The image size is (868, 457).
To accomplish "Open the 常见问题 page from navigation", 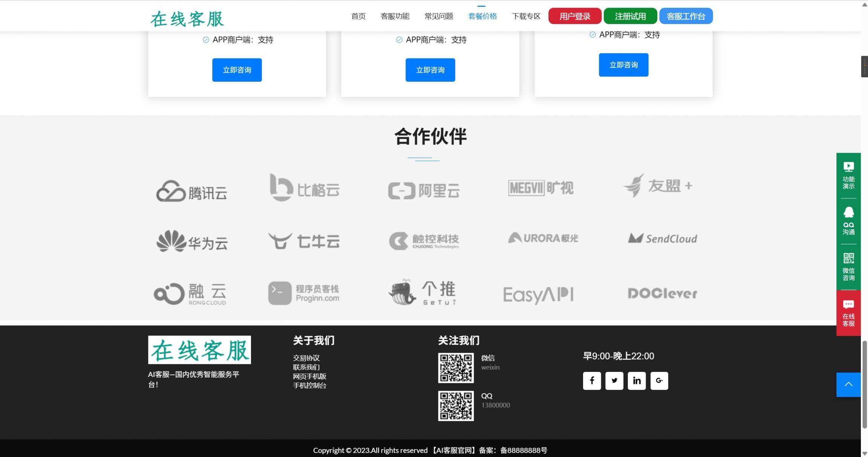I will click(438, 16).
